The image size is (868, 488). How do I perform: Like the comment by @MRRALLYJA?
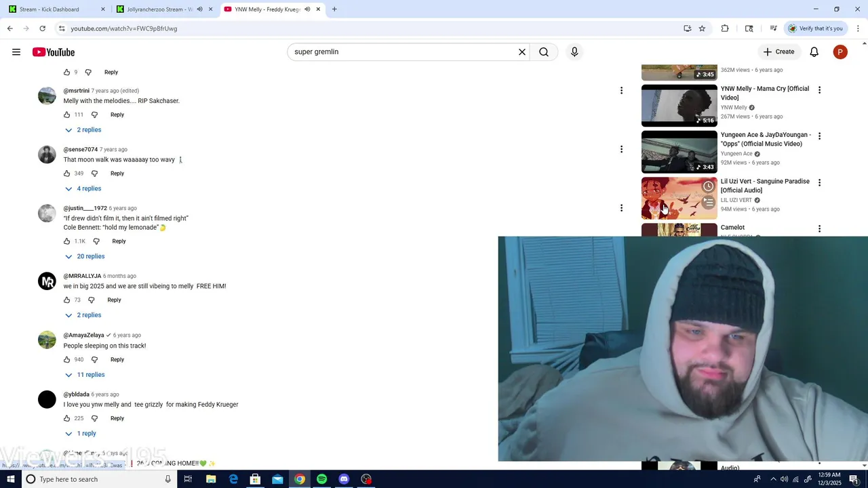coord(66,300)
